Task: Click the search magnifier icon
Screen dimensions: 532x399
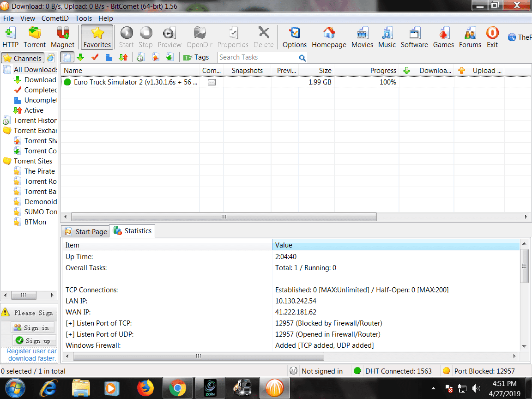Action: coord(302,58)
